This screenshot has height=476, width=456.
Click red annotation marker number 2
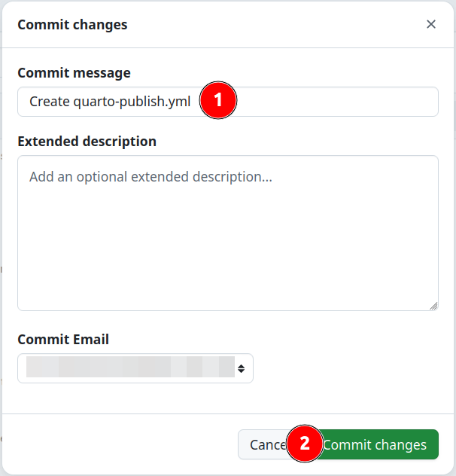[305, 444]
